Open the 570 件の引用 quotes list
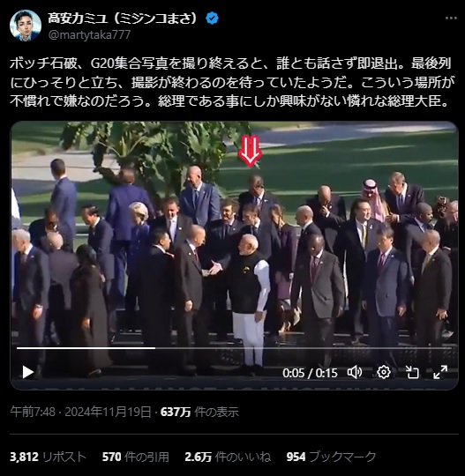Screen dimensions: 465x476 [136, 457]
